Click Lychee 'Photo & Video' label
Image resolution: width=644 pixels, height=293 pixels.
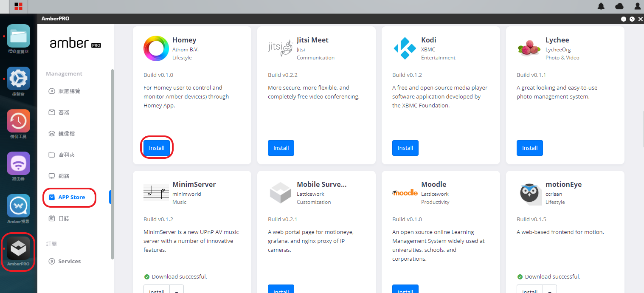pos(562,58)
